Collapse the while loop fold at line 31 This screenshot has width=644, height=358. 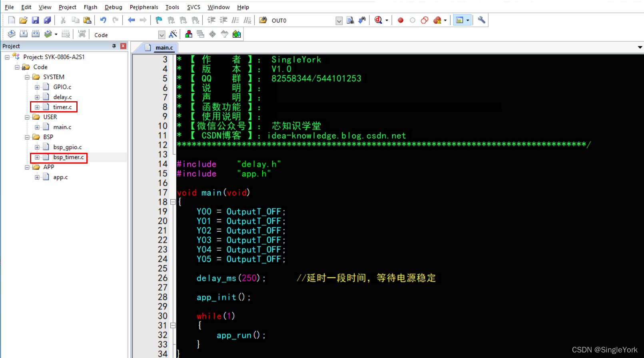[173, 326]
